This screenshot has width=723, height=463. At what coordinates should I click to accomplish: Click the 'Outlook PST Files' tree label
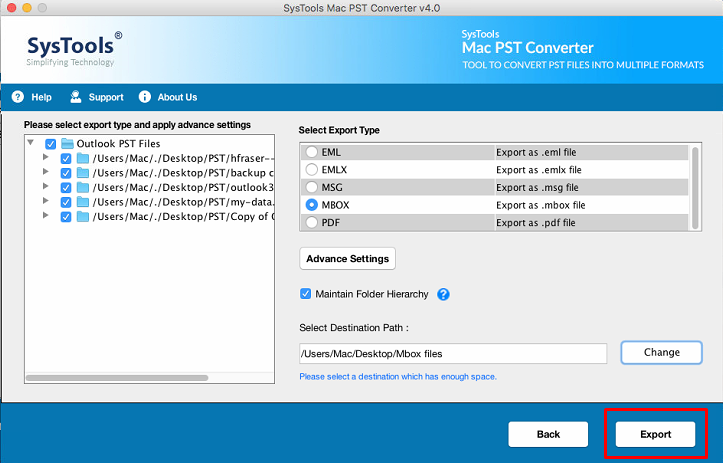(x=119, y=144)
